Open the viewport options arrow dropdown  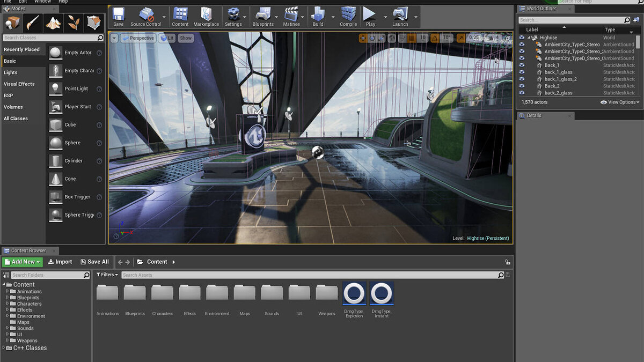114,38
